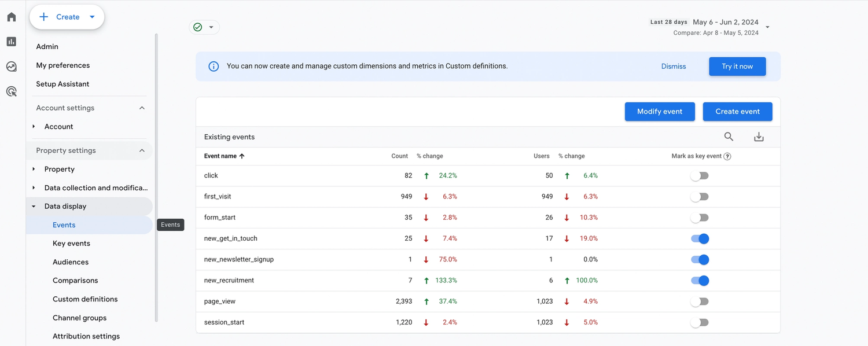Click the Mark as key event help icon
Screen dimensions: 868x346
727,156
